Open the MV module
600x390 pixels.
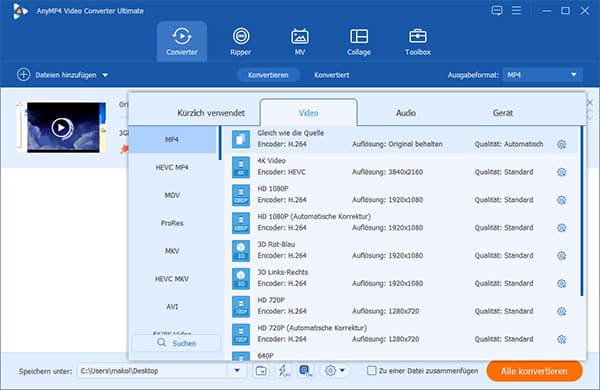click(300, 41)
